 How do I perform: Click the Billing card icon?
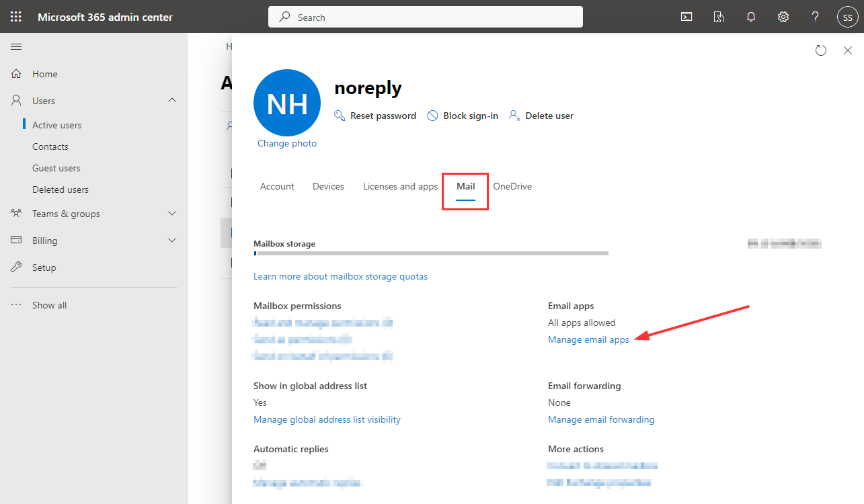17,241
